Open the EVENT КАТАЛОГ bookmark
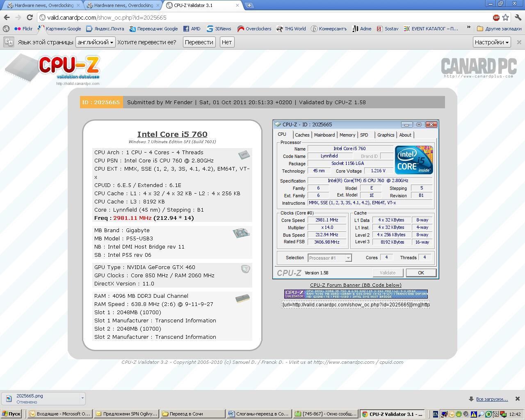Image resolution: width=525 pixels, height=420 pixels. pyautogui.click(x=431, y=29)
